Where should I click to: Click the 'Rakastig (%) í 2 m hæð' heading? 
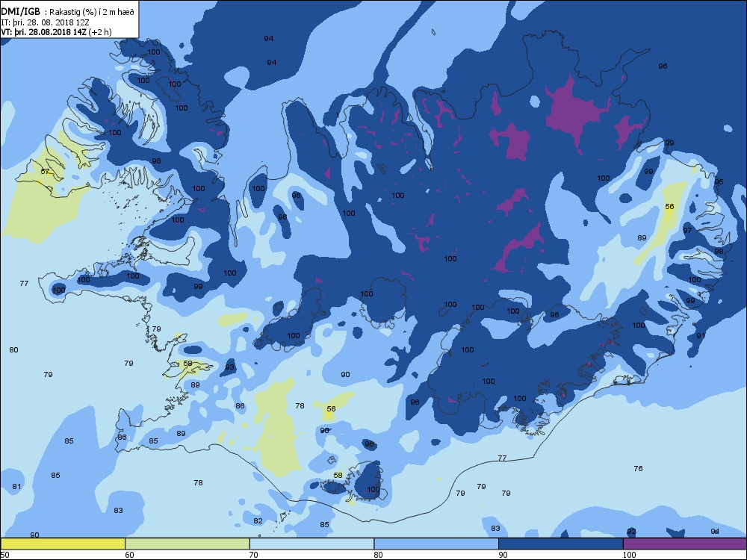click(90, 13)
